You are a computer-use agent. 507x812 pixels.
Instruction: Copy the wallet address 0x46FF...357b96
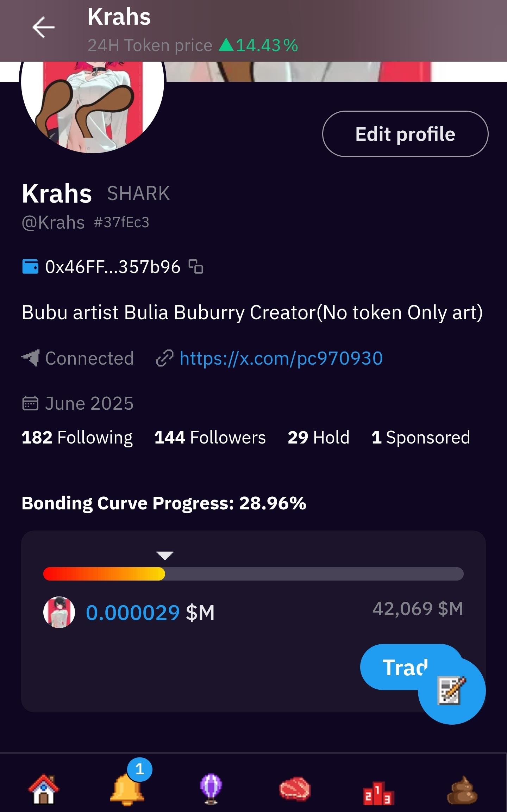pos(196,266)
